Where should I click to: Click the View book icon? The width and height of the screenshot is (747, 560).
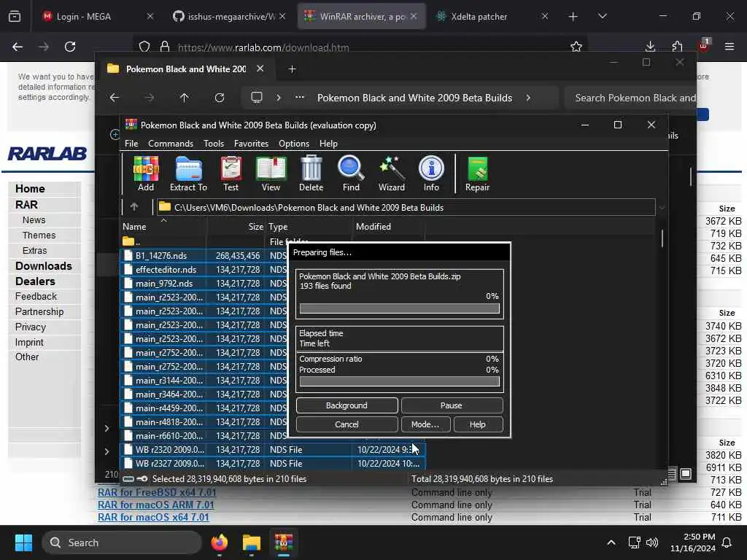(271, 174)
